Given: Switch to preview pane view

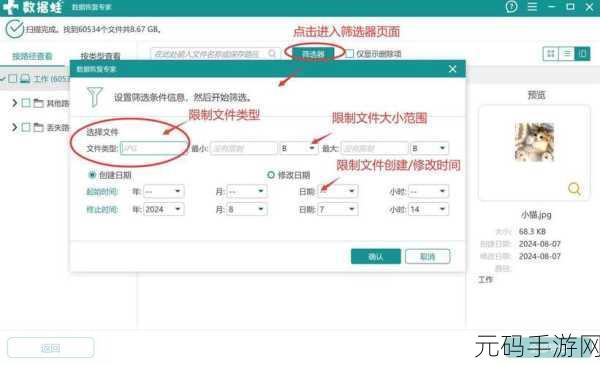Looking at the screenshot, I should 582,54.
